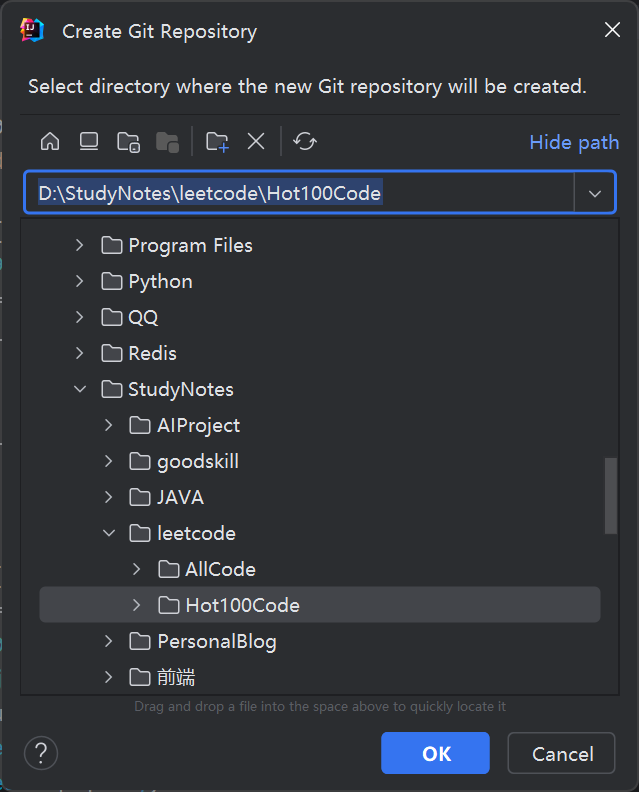The width and height of the screenshot is (639, 792).
Task: Expand the Hot100Code folder
Action: [x=137, y=605]
